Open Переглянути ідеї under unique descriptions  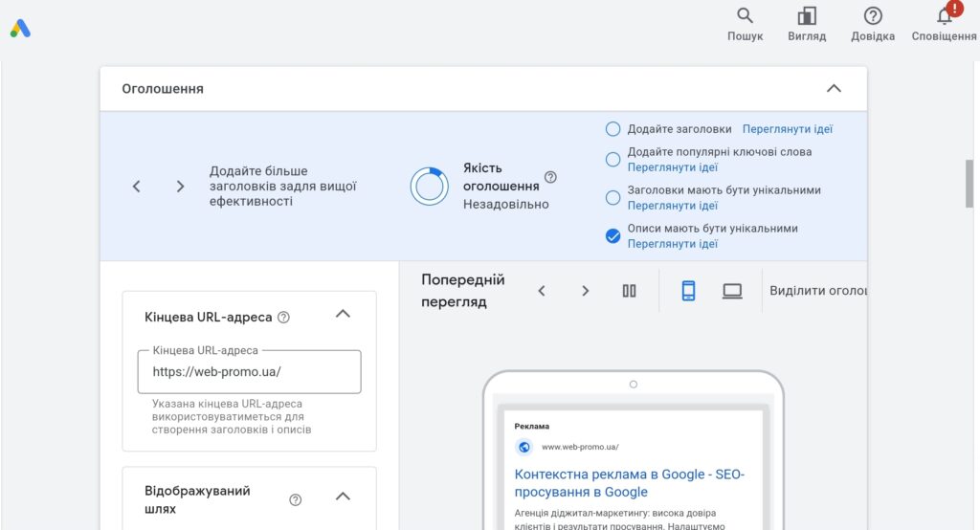pos(673,244)
